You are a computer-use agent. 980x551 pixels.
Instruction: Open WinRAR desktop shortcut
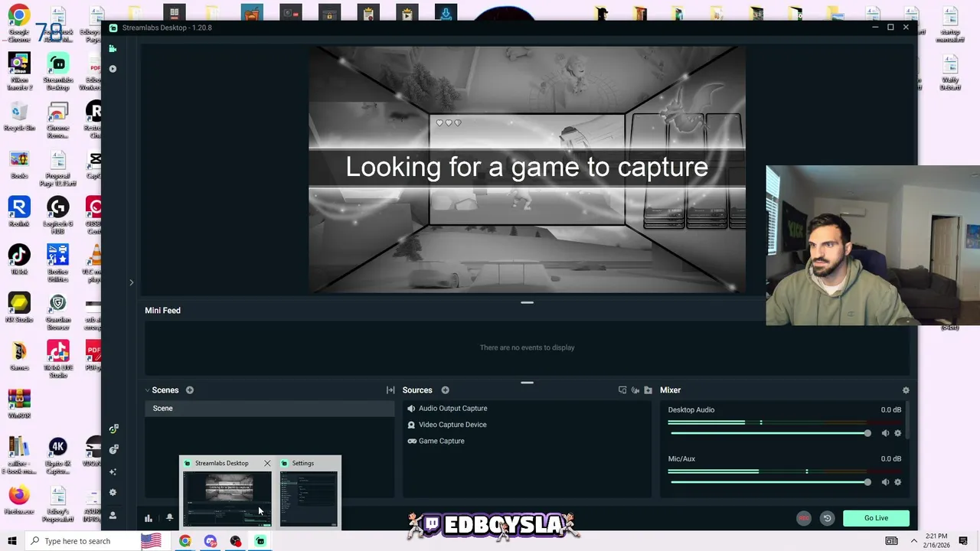19,403
